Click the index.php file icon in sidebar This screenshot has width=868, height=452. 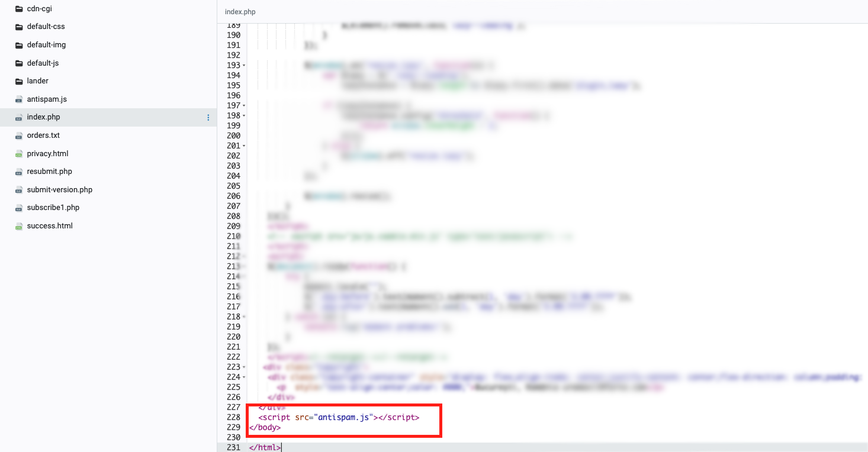tap(18, 117)
